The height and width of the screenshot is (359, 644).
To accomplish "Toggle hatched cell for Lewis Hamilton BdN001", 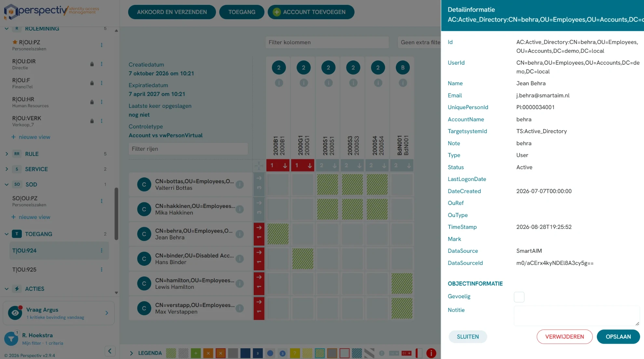I will (x=402, y=283).
